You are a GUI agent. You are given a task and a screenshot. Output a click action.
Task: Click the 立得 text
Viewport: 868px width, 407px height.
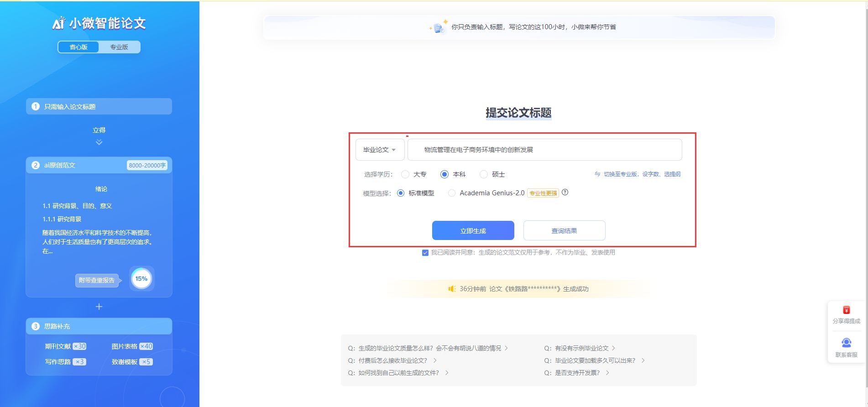[99, 130]
